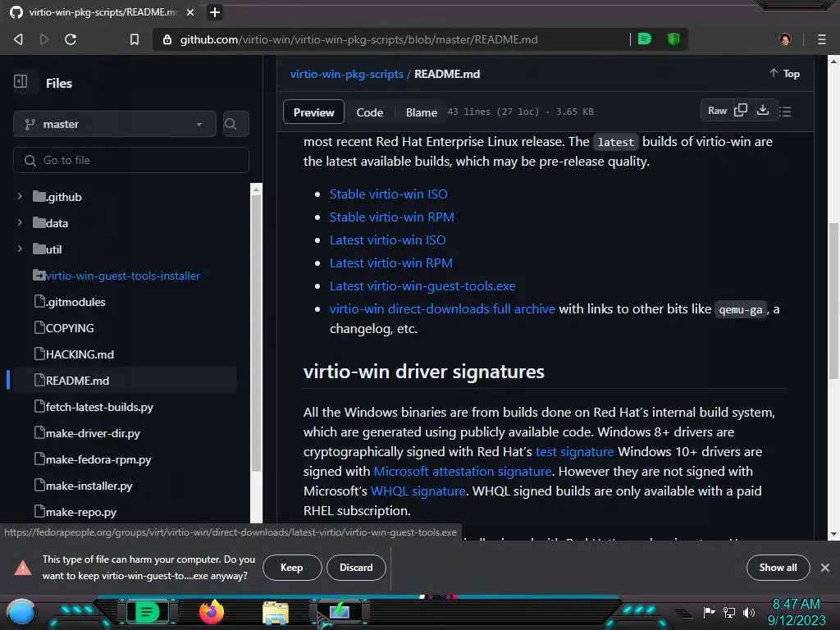Open the volume speaker tray icon
The height and width of the screenshot is (630, 840).
[x=748, y=612]
